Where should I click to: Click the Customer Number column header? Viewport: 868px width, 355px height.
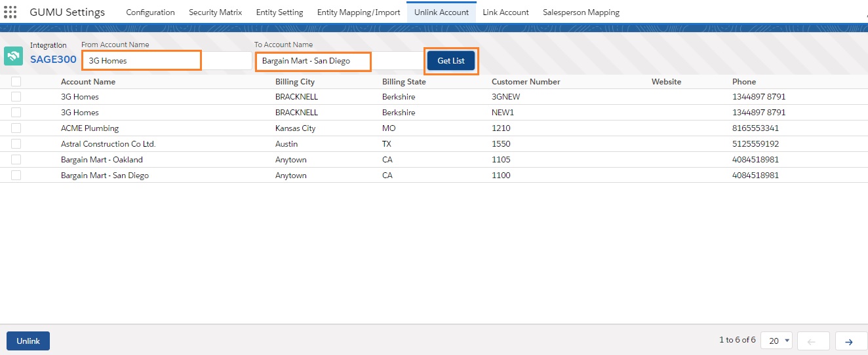coord(526,82)
